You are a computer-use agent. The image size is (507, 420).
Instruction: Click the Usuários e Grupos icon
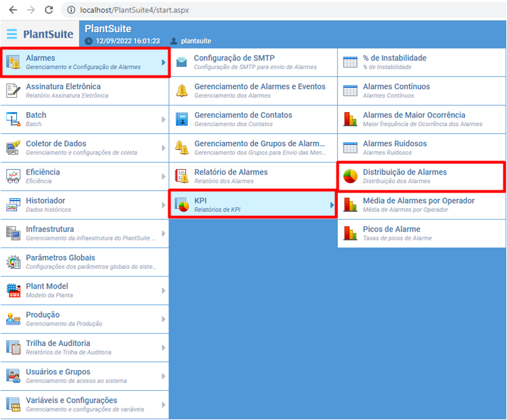[x=14, y=376]
